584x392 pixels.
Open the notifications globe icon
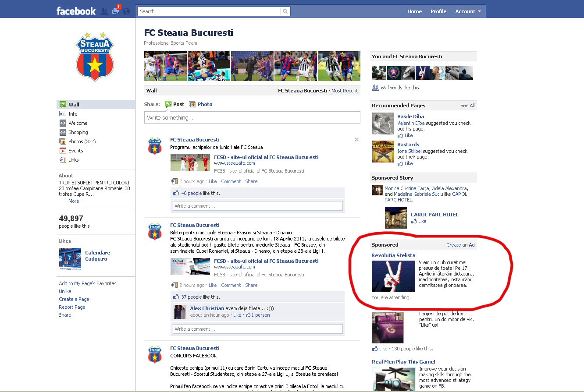126,11
